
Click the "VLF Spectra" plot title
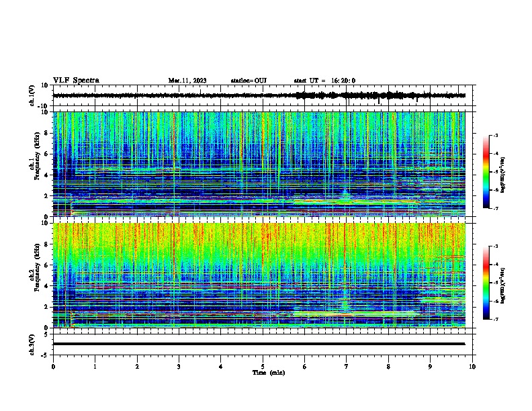pos(76,81)
